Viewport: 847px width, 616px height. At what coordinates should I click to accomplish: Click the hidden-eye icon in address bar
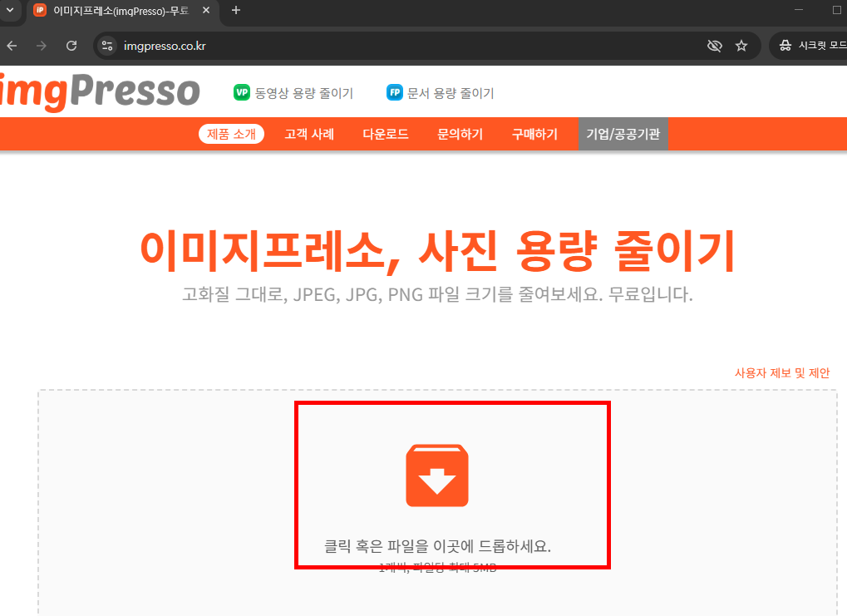714,46
